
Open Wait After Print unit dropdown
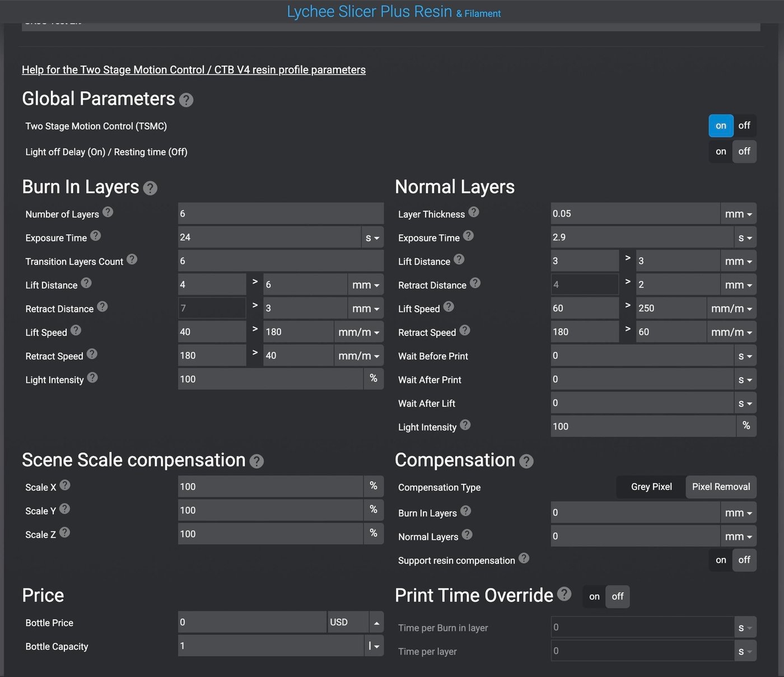(x=745, y=379)
